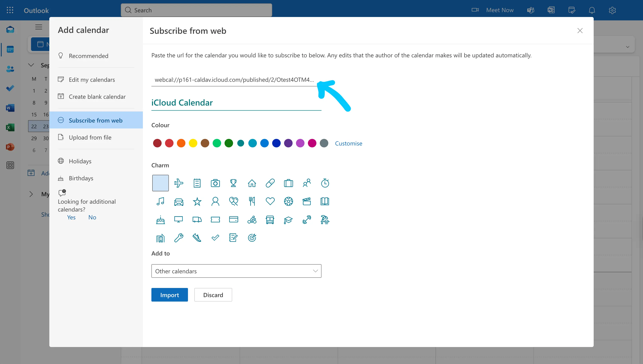Viewport: 643px width, 364px height.
Task: Open the Teams icon in header
Action: point(531,10)
